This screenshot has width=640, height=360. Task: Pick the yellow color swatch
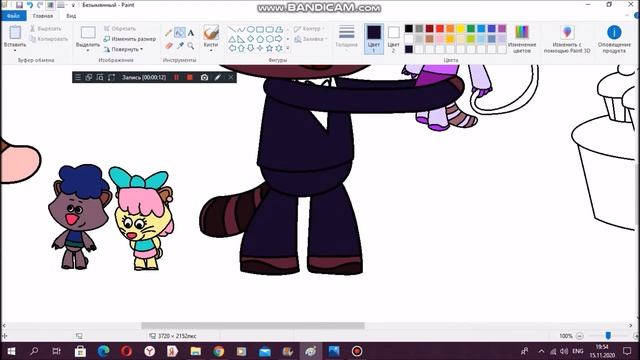click(460, 29)
